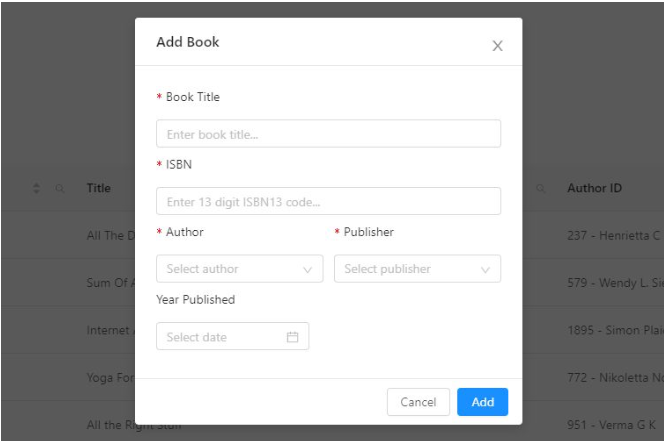The height and width of the screenshot is (441, 665).
Task: Close the Add Book dialog with the X icon
Action: [497, 45]
